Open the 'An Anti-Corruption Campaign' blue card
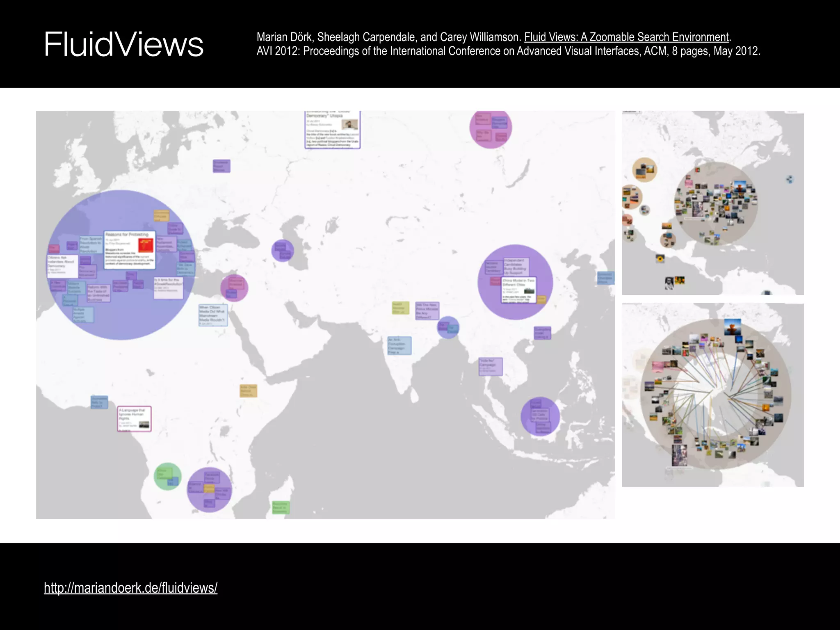Viewport: 840px width, 630px height. coord(399,346)
